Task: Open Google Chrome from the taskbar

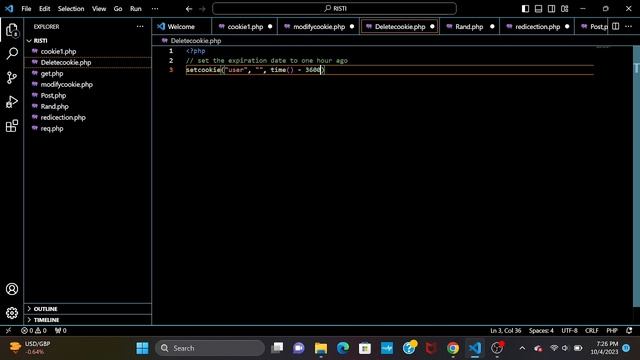Action: (453, 348)
